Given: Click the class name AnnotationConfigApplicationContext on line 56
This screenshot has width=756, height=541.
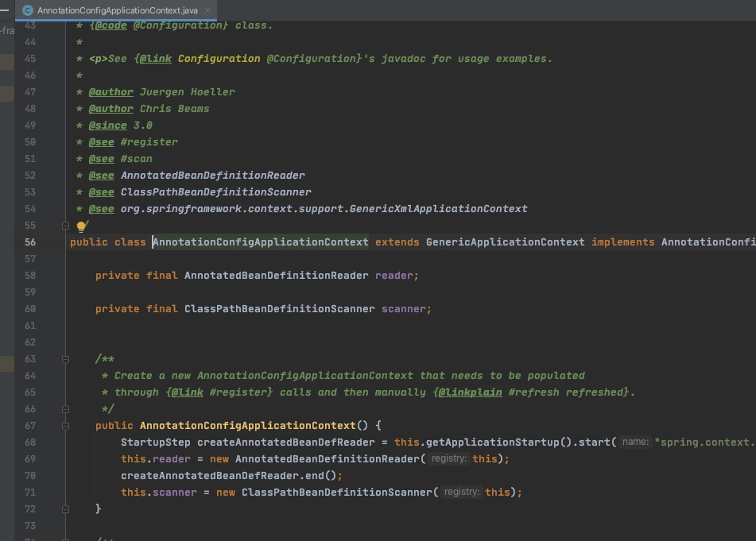Looking at the screenshot, I should [261, 242].
